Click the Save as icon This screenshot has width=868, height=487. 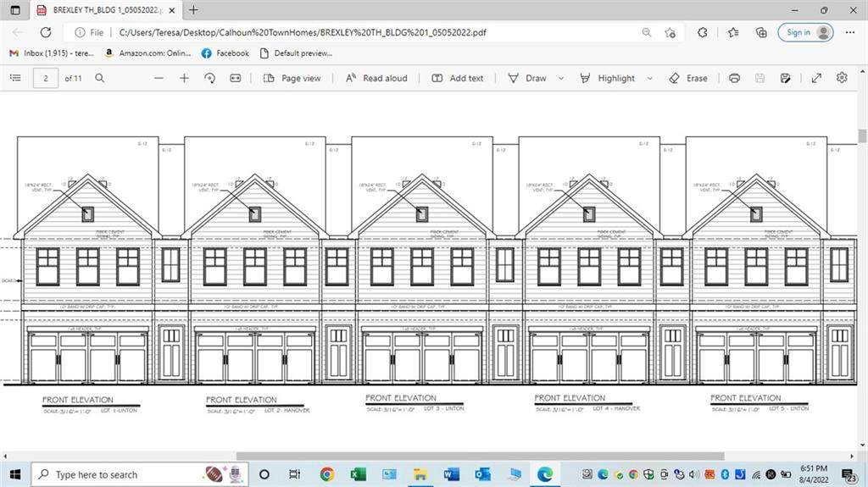click(x=786, y=78)
